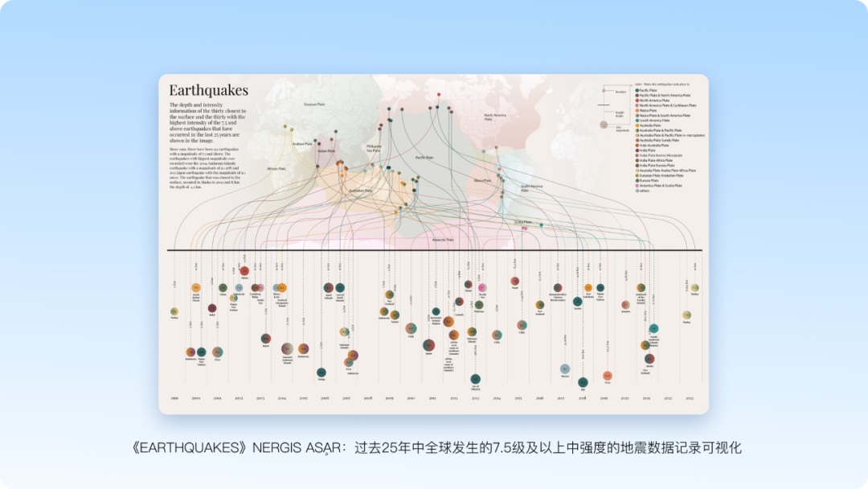Image resolution: width=868 pixels, height=489 pixels.
Task: Select the Sea of Okhotsk bubble
Action: [x=476, y=379]
